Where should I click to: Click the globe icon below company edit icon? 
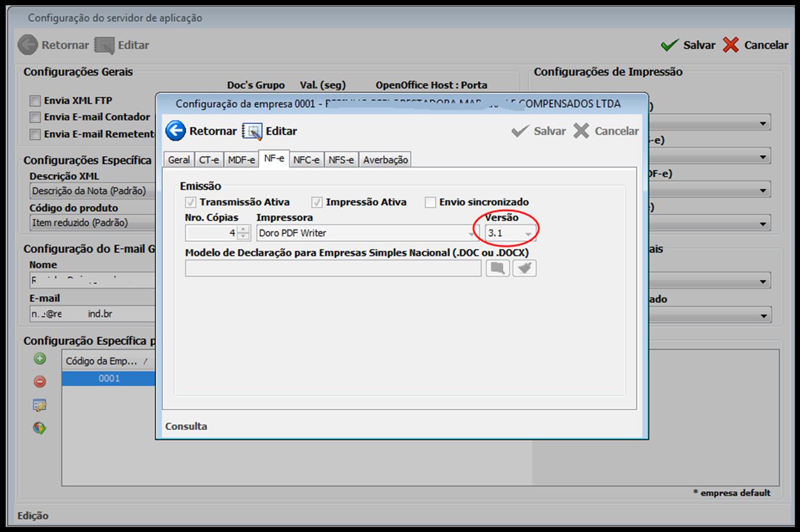tap(40, 428)
